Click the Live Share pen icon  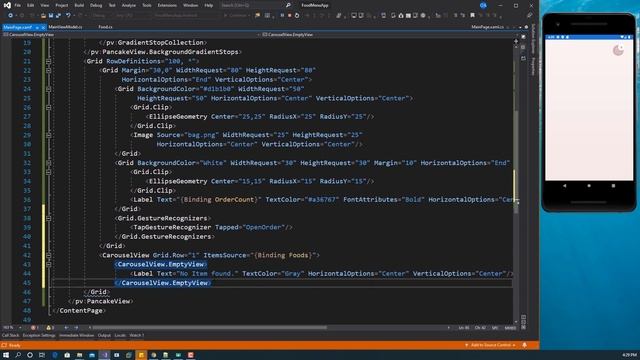529,16
